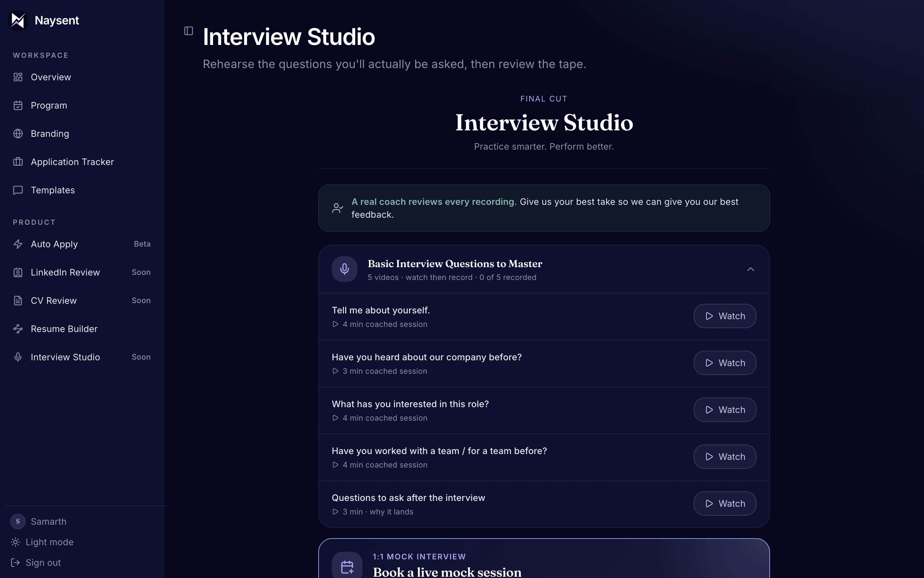This screenshot has width=924, height=578.
Task: Toggle the sidebar panel icon
Action: point(189,31)
